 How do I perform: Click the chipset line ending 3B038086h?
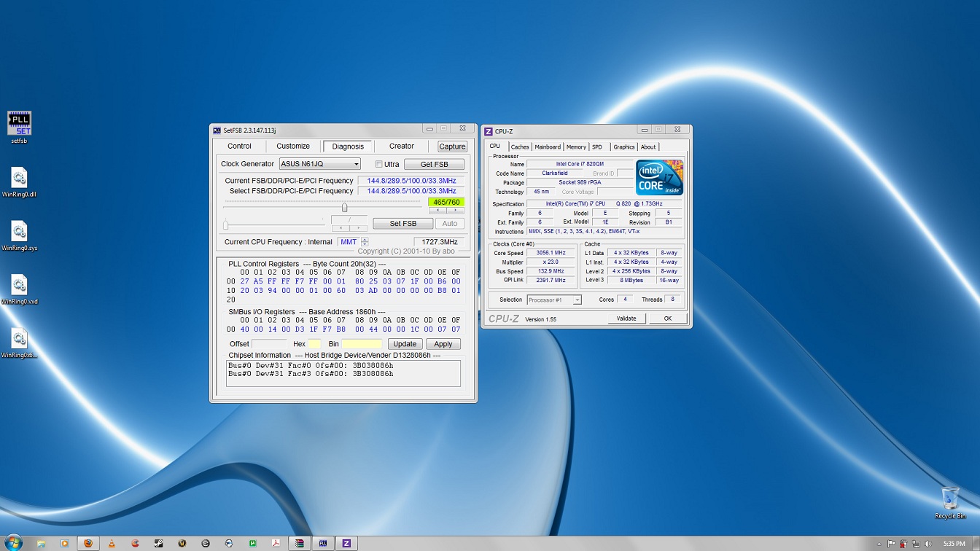[311, 366]
